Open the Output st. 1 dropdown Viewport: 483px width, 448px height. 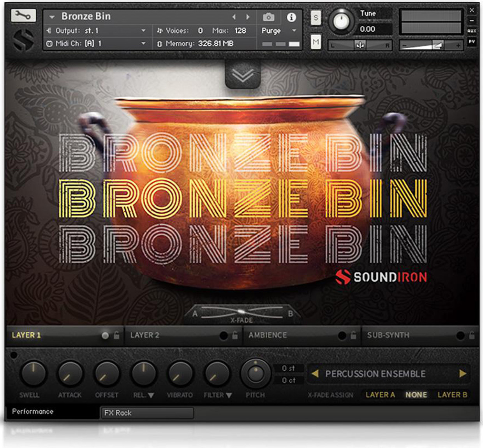point(96,30)
